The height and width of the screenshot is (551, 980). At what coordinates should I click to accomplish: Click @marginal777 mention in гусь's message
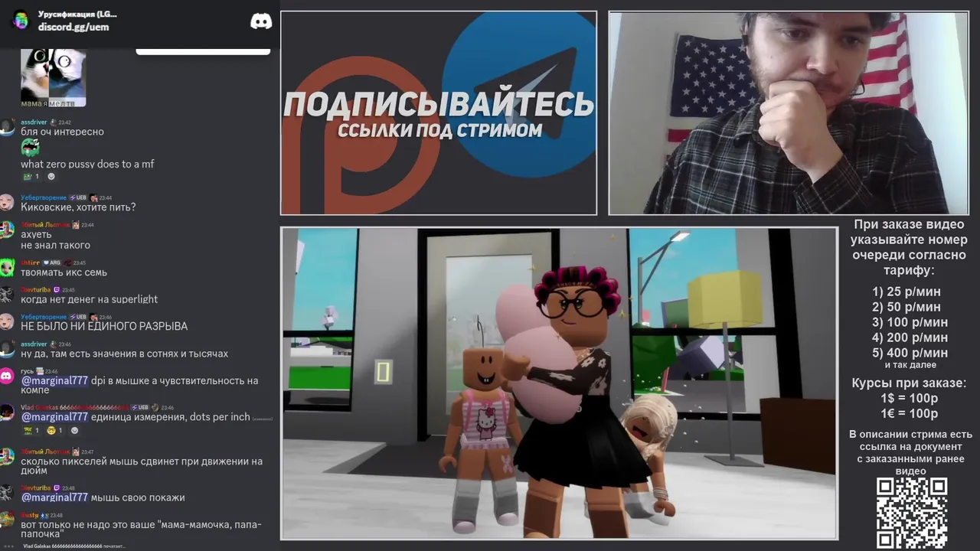54,380
